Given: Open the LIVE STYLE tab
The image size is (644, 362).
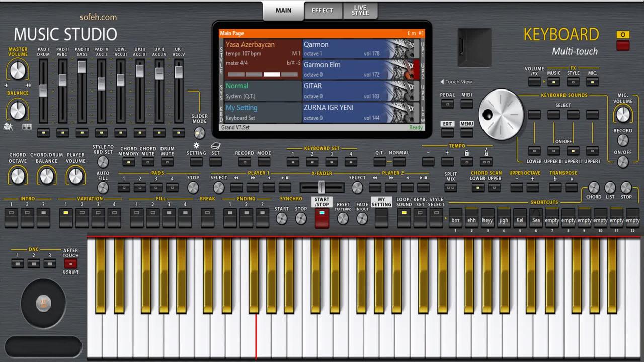Looking at the screenshot, I should point(360,10).
